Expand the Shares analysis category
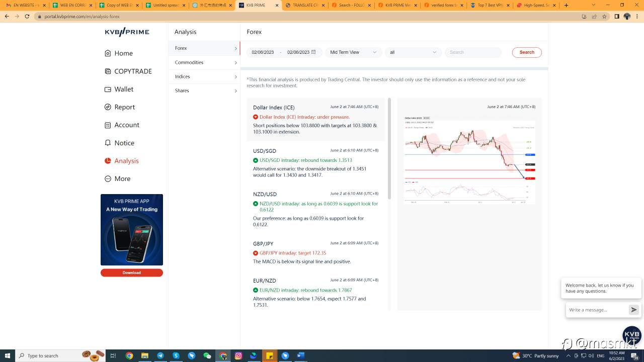Image resolution: width=644 pixels, height=362 pixels. pos(204,90)
